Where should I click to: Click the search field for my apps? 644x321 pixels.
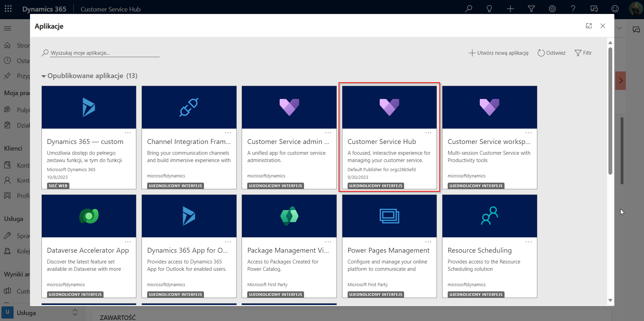[105, 53]
